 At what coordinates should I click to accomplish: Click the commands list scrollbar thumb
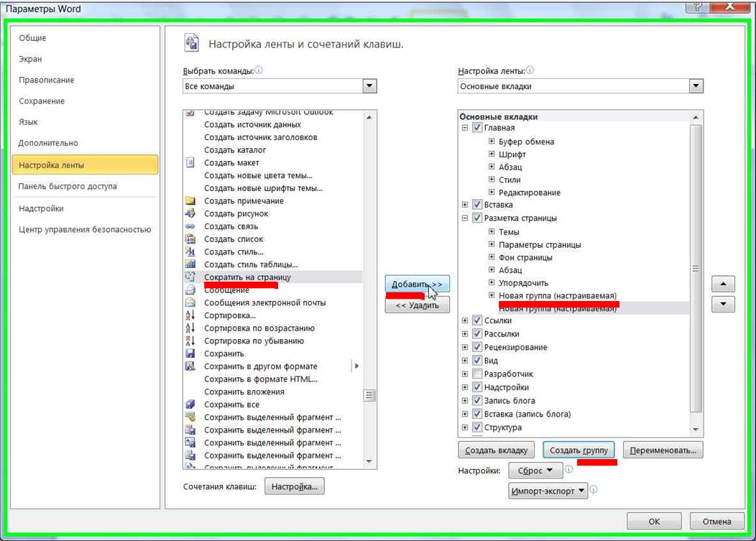point(369,395)
